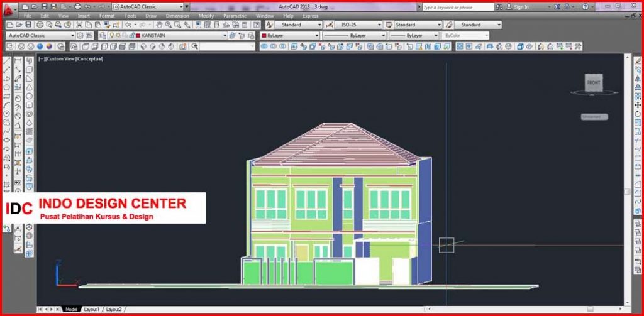The image size is (644, 316).
Task: Click the KANSTAIN layer red color swatch
Action: (x=138, y=36)
